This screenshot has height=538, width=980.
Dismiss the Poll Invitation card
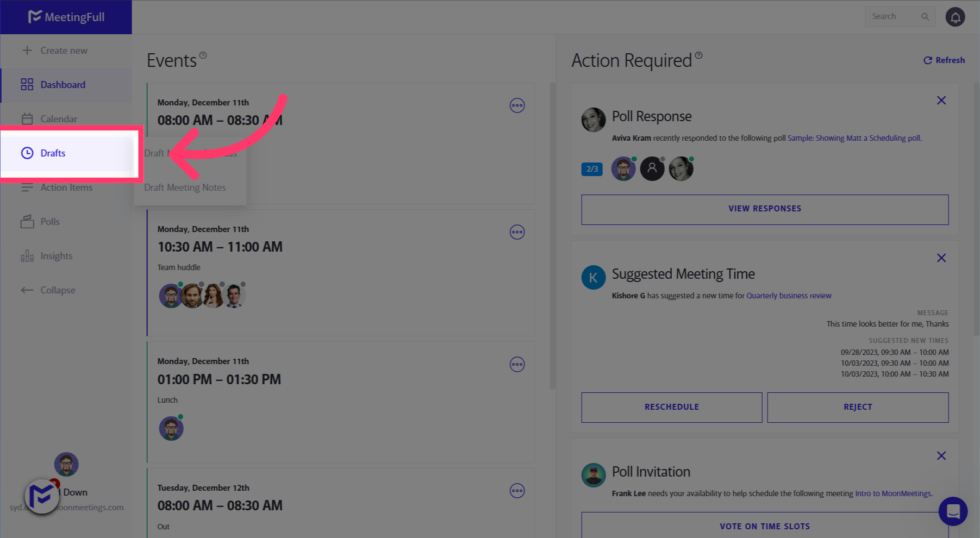click(x=941, y=456)
